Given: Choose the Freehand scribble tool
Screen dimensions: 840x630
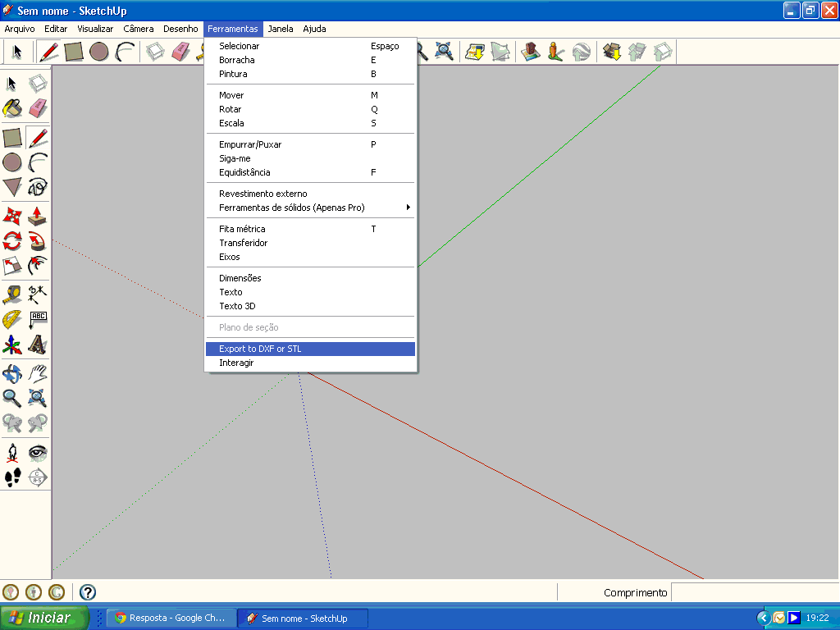Looking at the screenshot, I should click(x=38, y=187).
